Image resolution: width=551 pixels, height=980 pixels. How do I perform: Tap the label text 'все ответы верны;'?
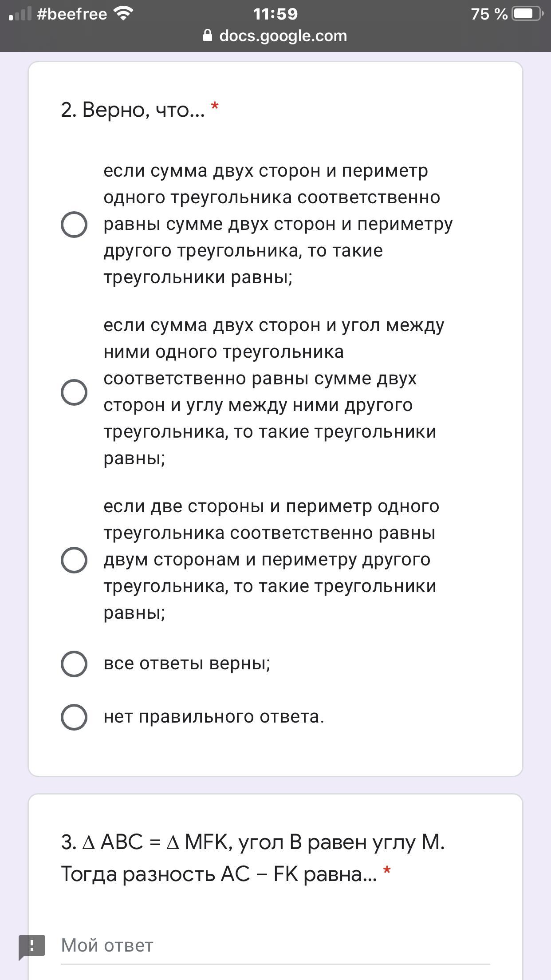pyautogui.click(x=187, y=664)
